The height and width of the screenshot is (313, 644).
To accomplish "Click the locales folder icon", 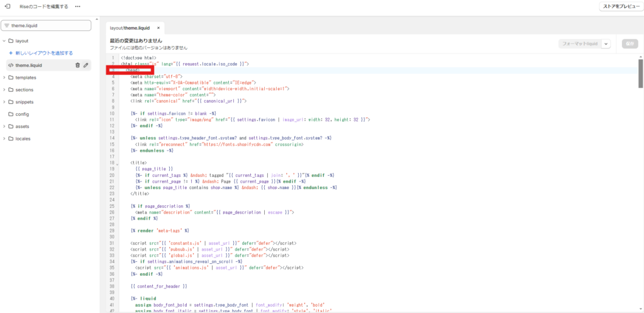I will click(x=11, y=139).
